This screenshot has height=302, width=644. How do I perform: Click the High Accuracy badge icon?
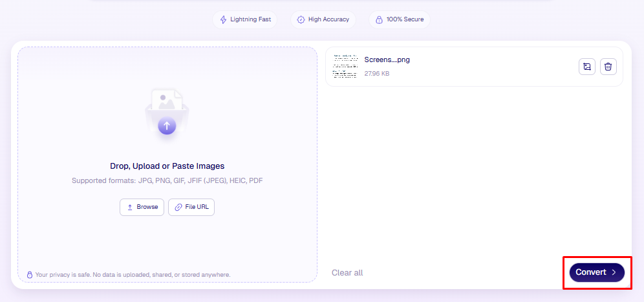pos(301,19)
